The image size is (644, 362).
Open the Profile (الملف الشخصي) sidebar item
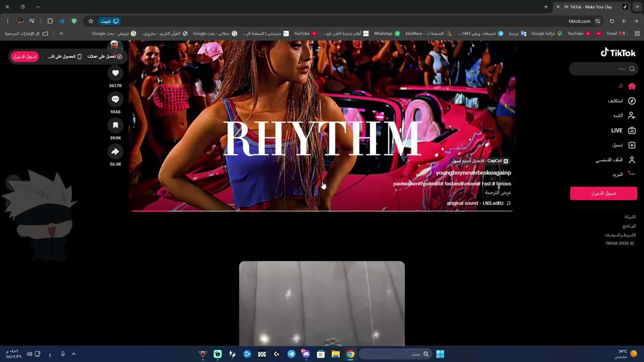coord(616,160)
